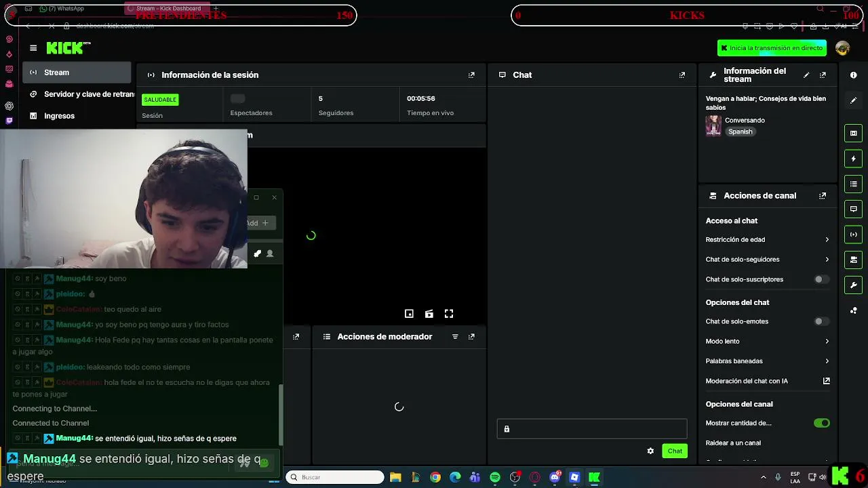
Task: Toggle the lightning bolt panel icon in right rail
Action: (x=854, y=159)
